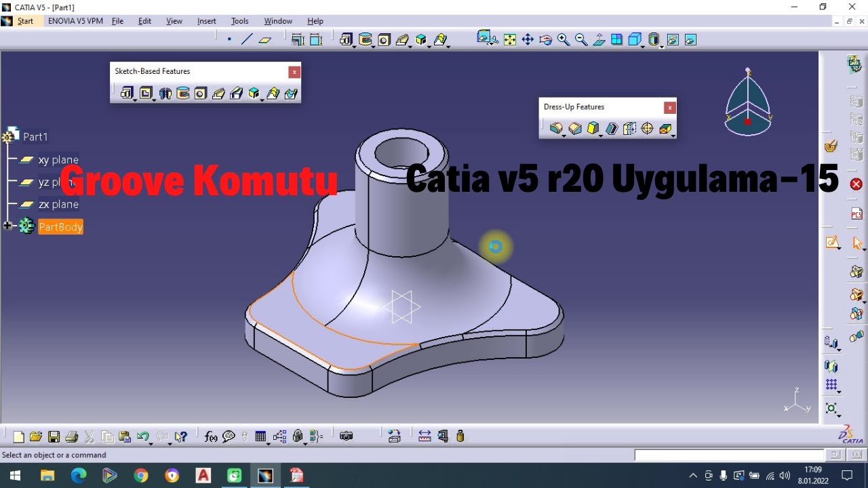This screenshot has height=488, width=868.
Task: Select the Thread/Tap tool in Dress-Up Features
Action: pos(647,128)
